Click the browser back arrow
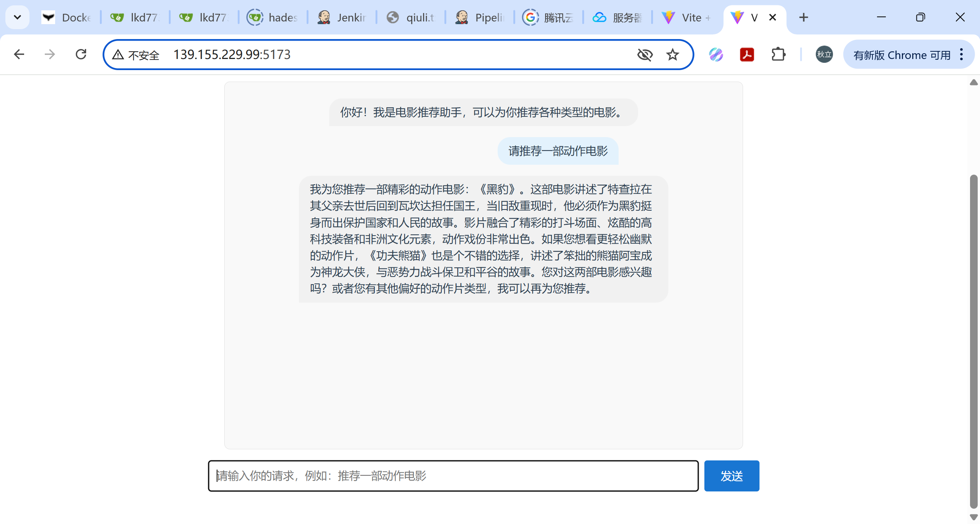Image resolution: width=980 pixels, height=524 pixels. coord(19,54)
